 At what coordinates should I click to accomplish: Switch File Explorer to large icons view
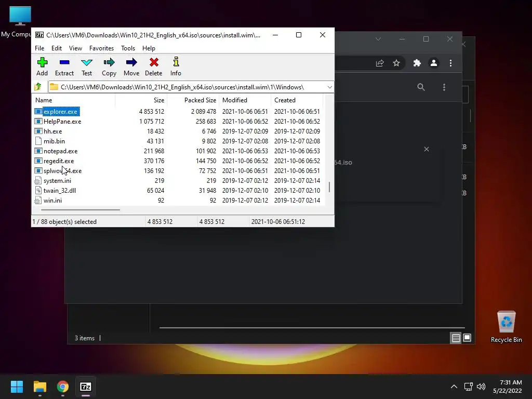point(467,338)
